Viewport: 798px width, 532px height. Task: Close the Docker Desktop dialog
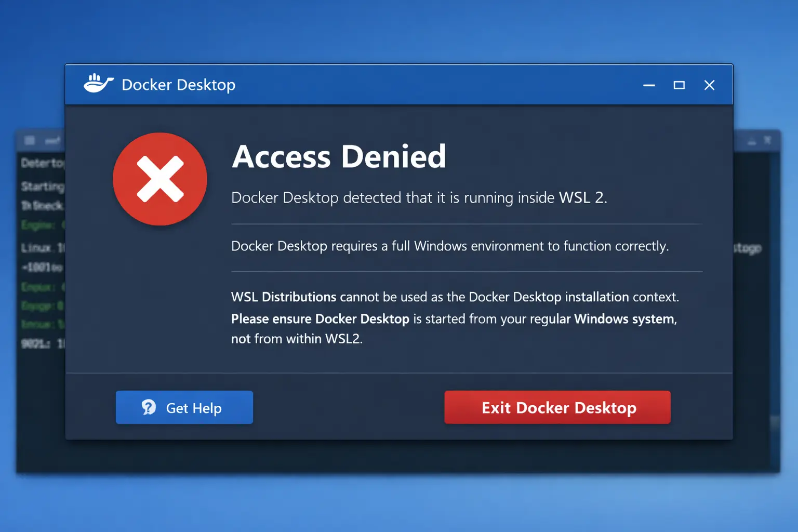click(709, 85)
